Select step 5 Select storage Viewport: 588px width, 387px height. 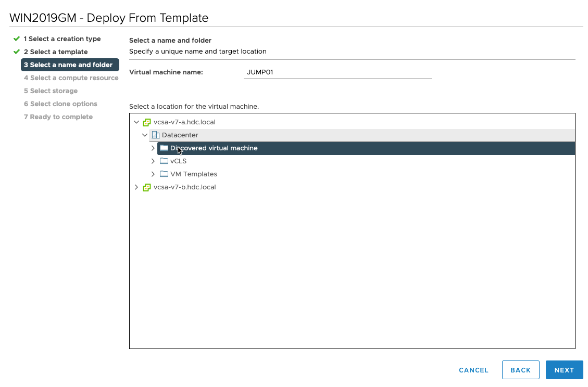50,91
